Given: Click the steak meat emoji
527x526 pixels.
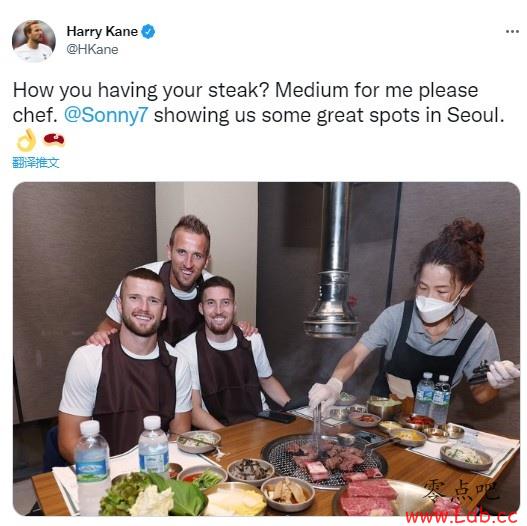Looking at the screenshot, I should [x=53, y=139].
